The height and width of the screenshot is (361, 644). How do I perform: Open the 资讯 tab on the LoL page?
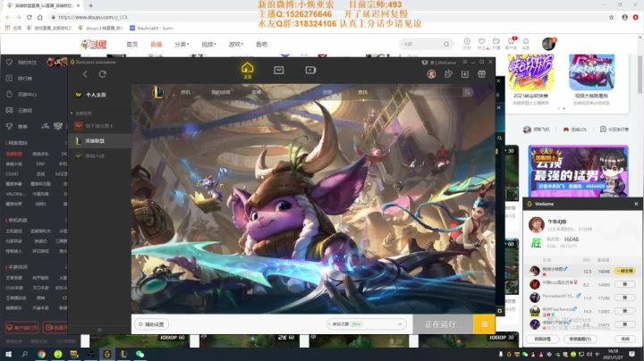(185, 92)
